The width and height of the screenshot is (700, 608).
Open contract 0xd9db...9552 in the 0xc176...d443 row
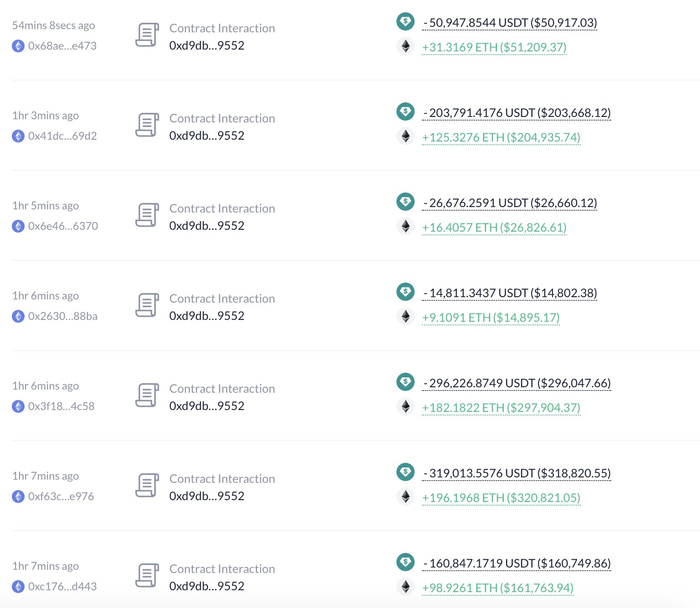click(207, 586)
